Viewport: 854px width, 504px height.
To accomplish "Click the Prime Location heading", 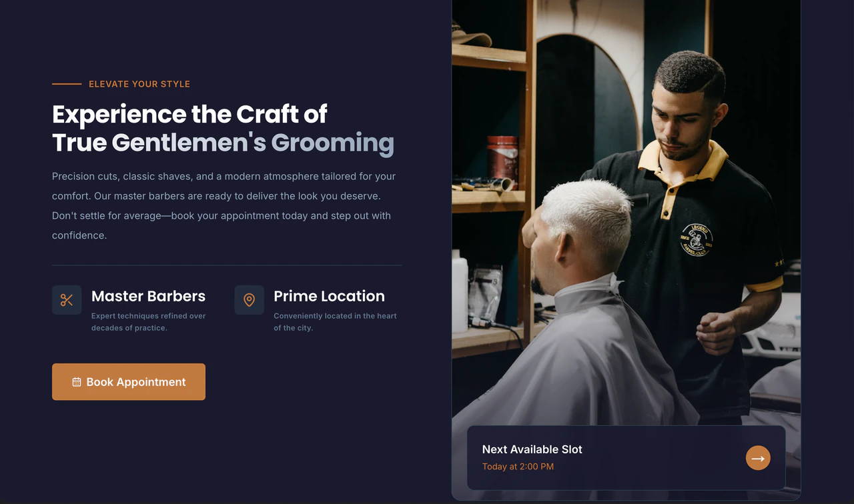I will click(x=329, y=296).
